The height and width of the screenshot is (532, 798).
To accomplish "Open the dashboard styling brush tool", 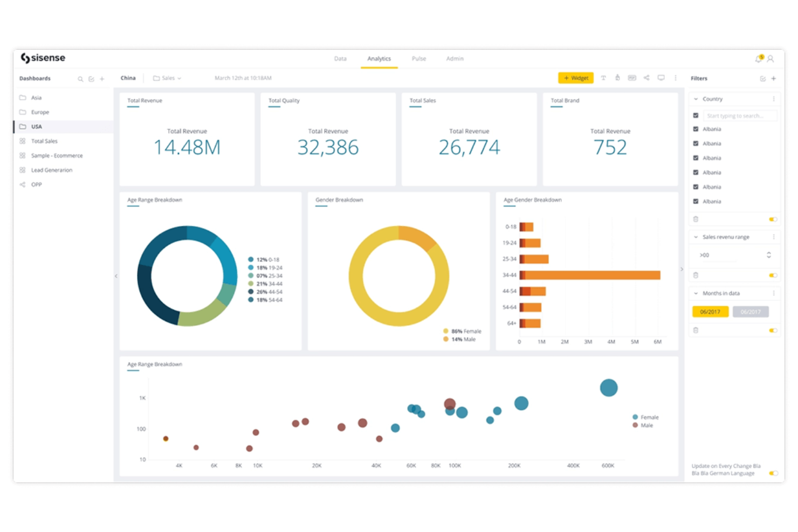I will click(617, 78).
